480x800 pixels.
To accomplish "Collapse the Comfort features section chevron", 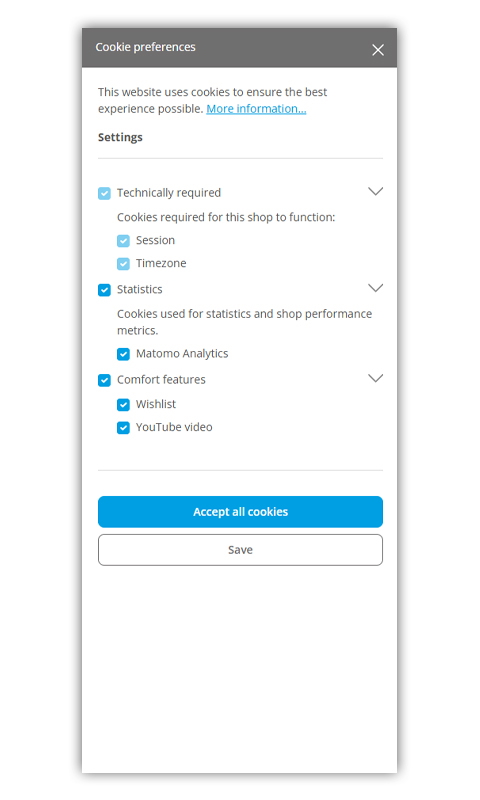I will click(x=375, y=378).
